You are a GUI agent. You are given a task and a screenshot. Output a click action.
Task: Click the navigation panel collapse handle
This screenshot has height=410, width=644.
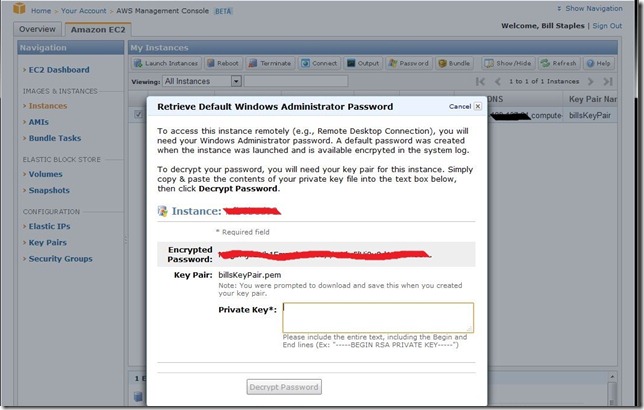point(126,240)
